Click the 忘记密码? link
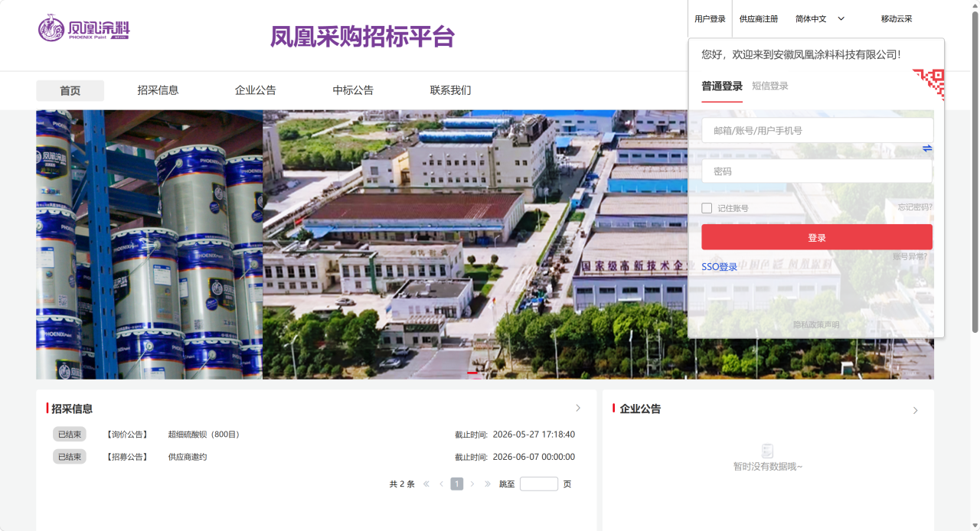 pos(915,207)
